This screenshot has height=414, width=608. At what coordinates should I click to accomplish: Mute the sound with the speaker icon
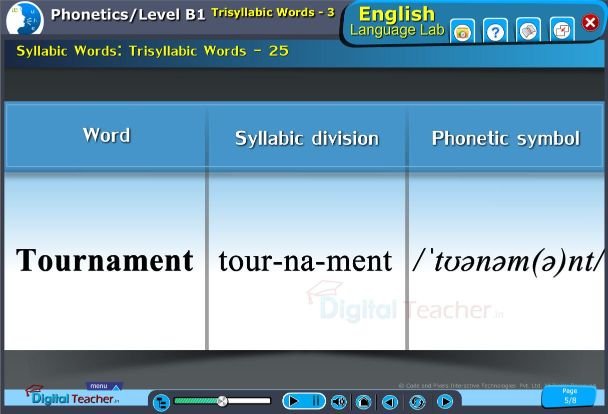pos(339,402)
